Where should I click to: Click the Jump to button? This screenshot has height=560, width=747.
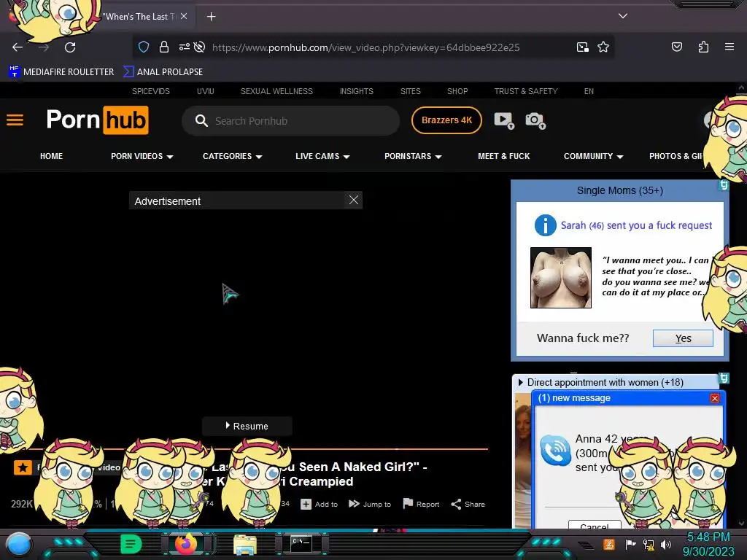[369, 504]
